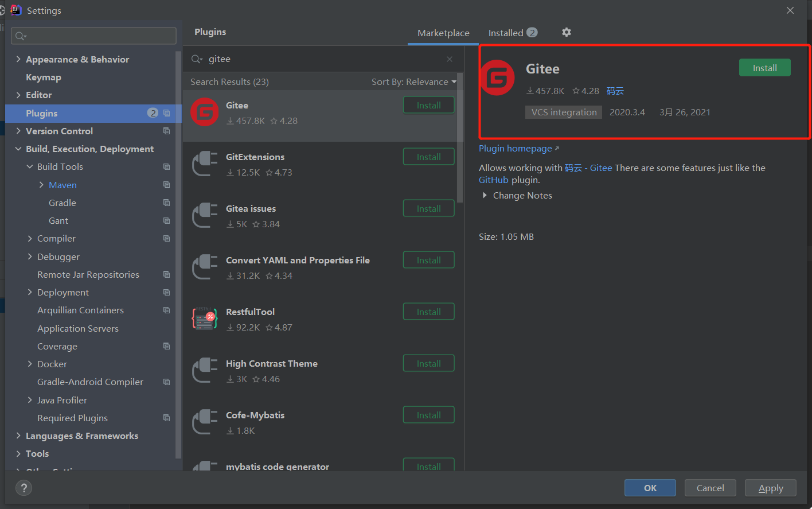
Task: Click the High Contrast Theme plug icon
Action: (205, 370)
